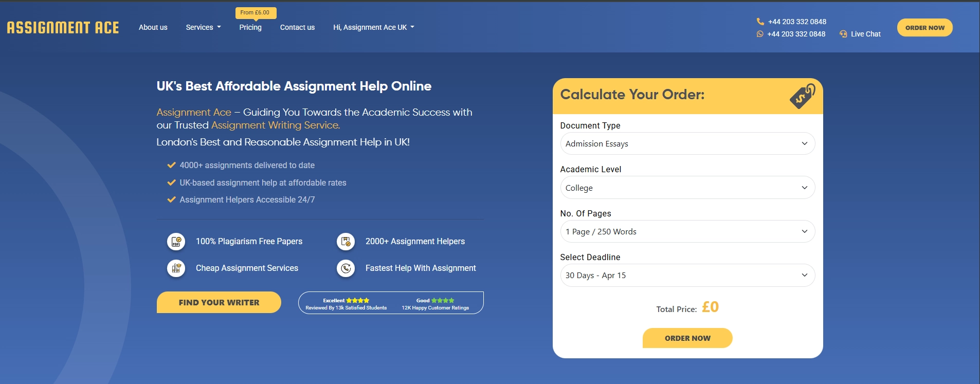Image resolution: width=980 pixels, height=384 pixels.
Task: Open the Document Type dropdown
Action: coord(687,143)
